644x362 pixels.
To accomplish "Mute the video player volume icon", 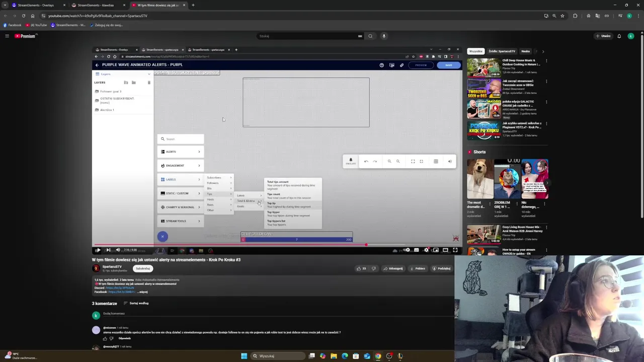I will 118,250.
